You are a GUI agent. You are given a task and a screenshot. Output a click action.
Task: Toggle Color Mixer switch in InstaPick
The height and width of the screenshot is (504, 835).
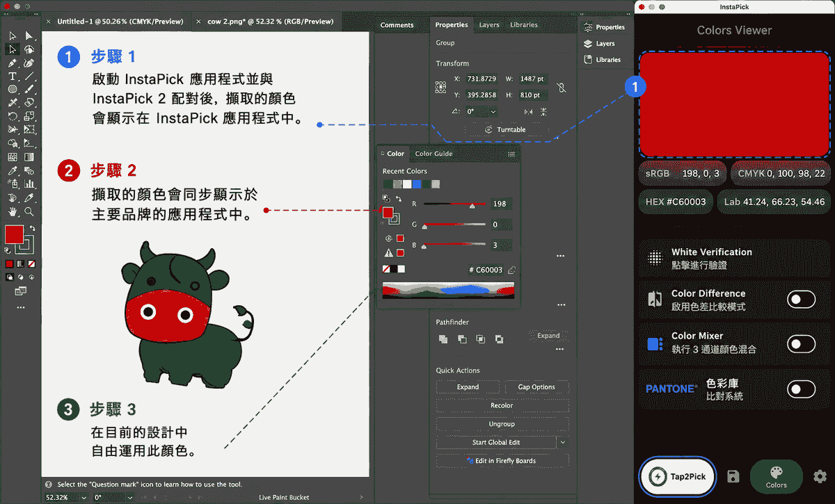[801, 343]
